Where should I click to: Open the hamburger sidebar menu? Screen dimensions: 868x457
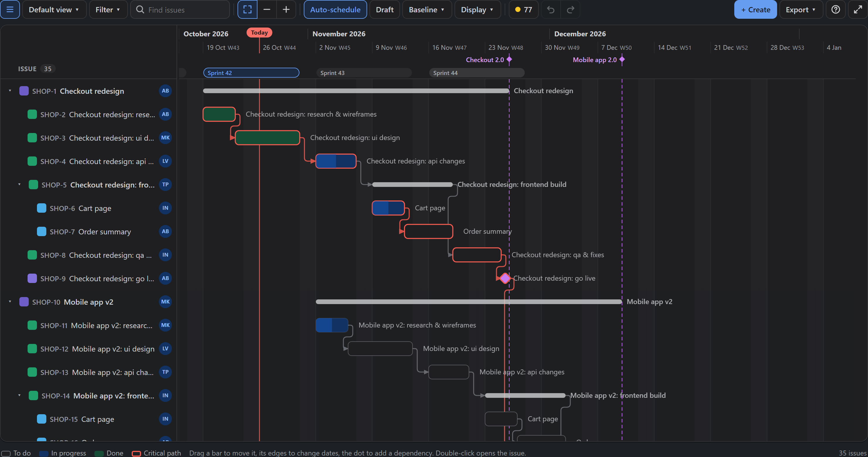10,9
